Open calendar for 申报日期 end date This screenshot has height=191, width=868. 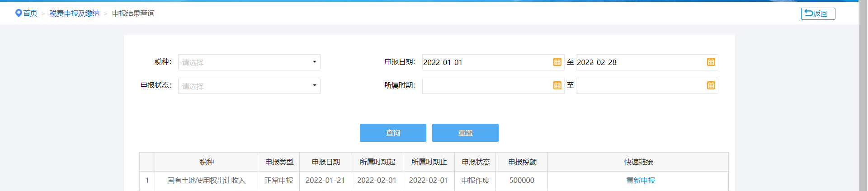click(x=711, y=62)
